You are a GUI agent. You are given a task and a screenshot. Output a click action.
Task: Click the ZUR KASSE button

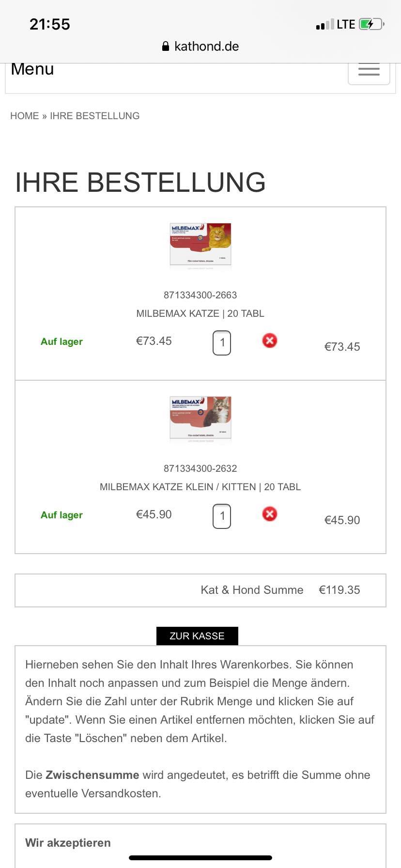tap(197, 636)
